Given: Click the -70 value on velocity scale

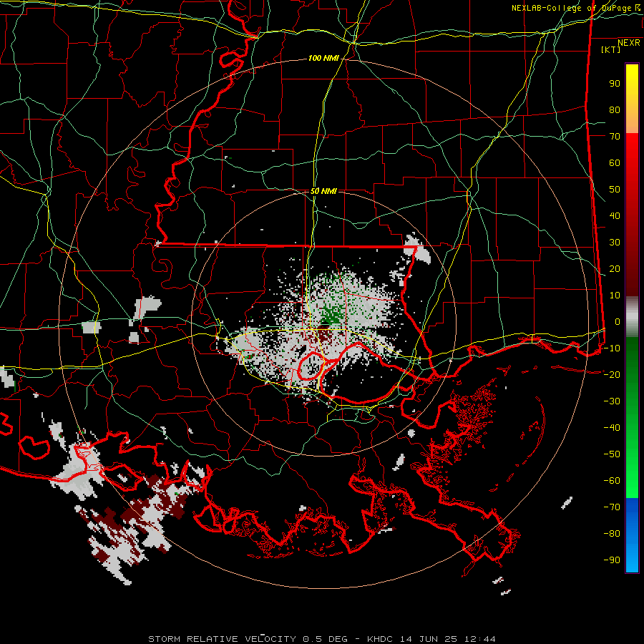Looking at the screenshot, I should [612, 507].
